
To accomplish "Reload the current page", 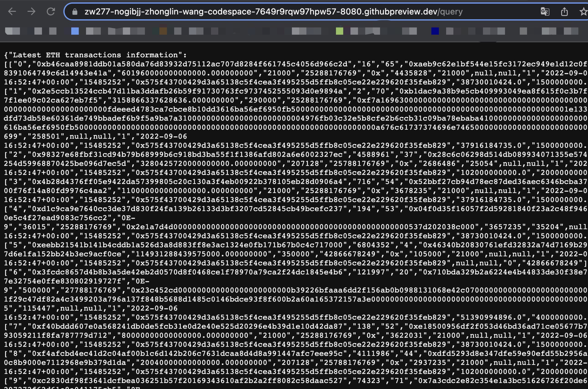I will [x=51, y=12].
